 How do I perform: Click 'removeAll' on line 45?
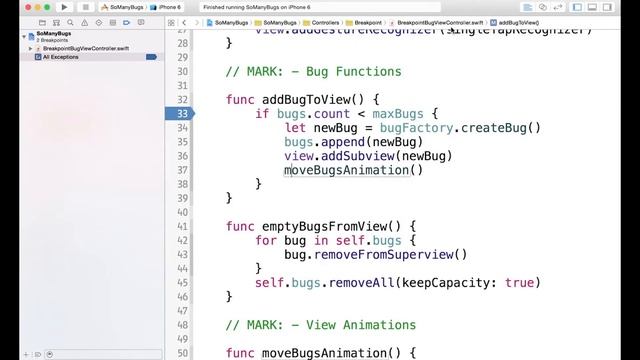tap(361, 283)
